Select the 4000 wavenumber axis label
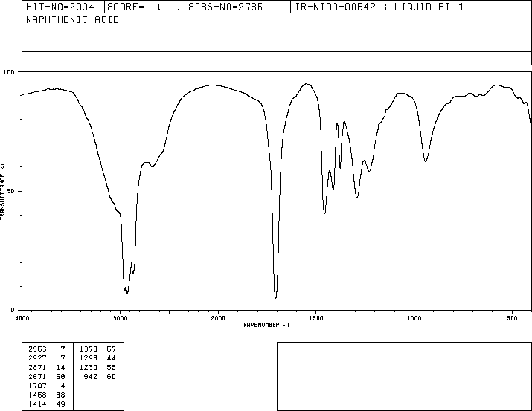 22,318
